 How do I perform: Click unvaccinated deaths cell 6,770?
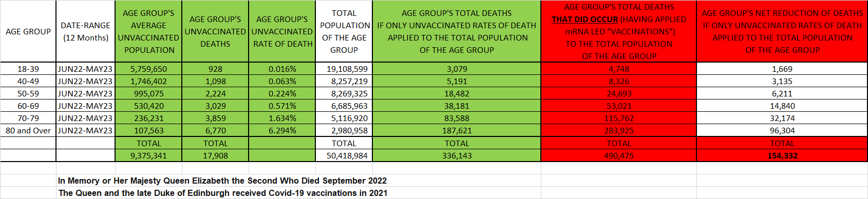point(215,130)
